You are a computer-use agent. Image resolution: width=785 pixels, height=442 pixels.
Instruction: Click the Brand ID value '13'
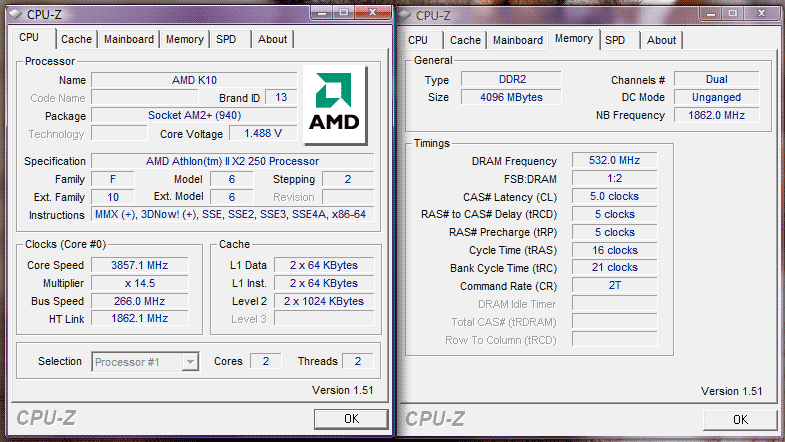point(281,97)
